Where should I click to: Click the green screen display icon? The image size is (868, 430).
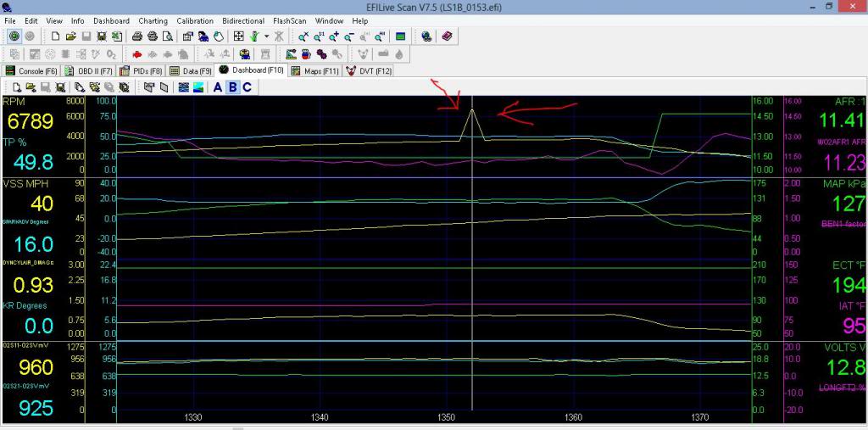400,36
